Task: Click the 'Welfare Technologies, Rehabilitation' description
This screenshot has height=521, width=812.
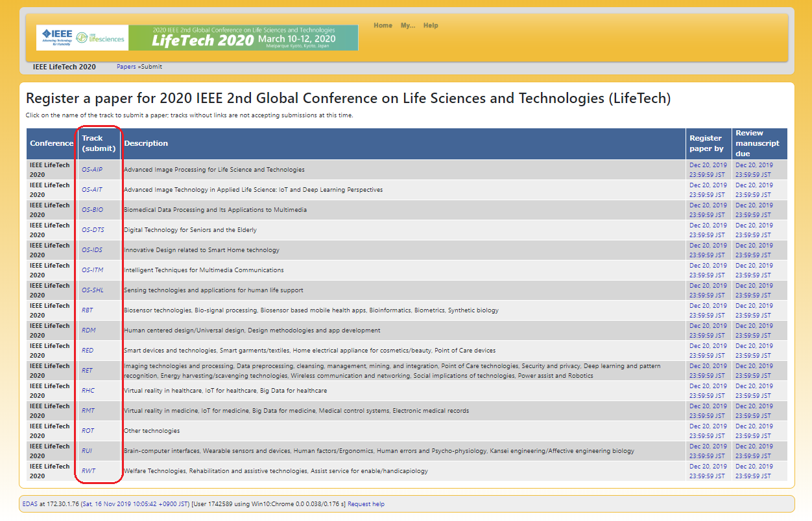Action: [276, 471]
